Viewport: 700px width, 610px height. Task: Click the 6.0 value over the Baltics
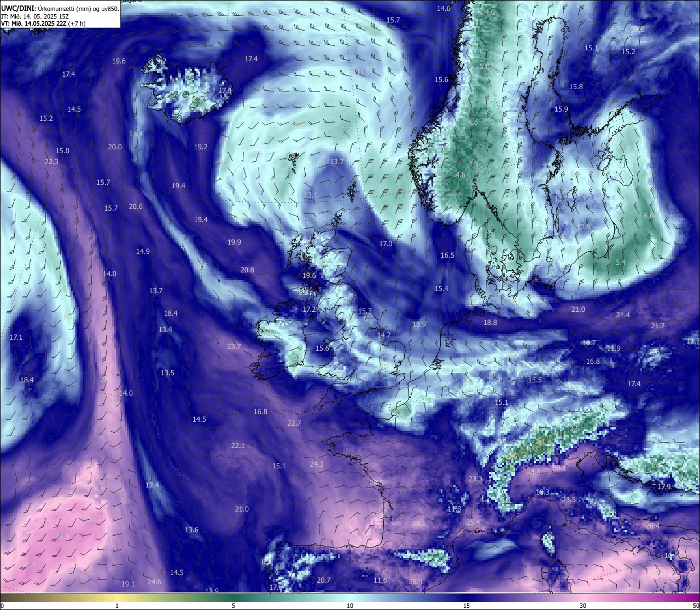click(649, 216)
